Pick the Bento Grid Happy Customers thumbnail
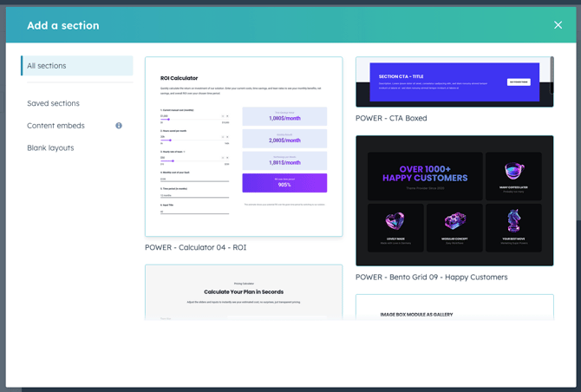This screenshot has width=581, height=392. (454, 200)
